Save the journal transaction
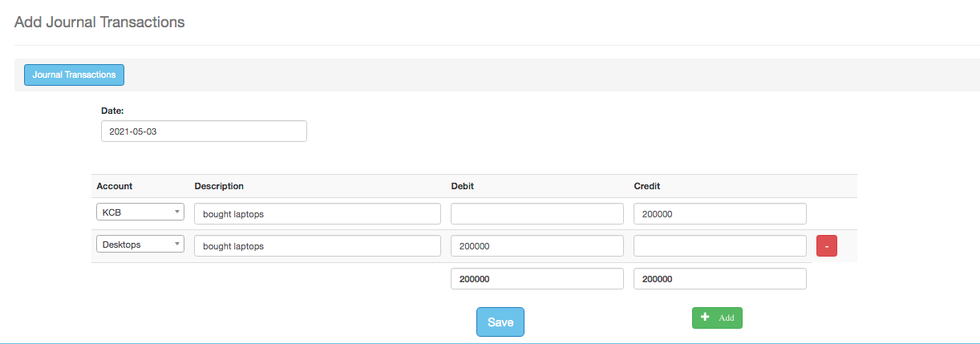 [500, 322]
